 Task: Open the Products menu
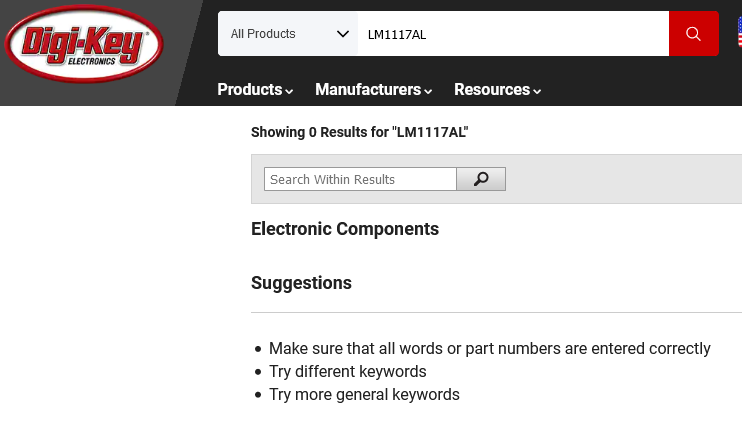[255, 89]
